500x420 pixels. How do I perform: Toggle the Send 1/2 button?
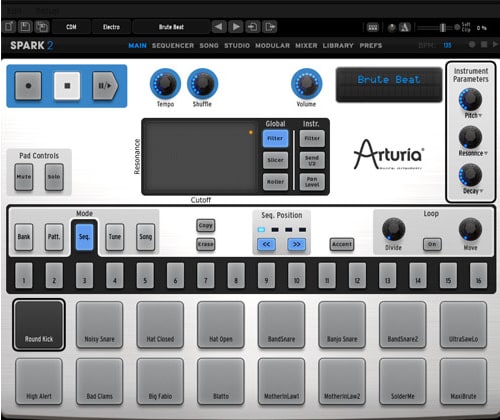312,160
